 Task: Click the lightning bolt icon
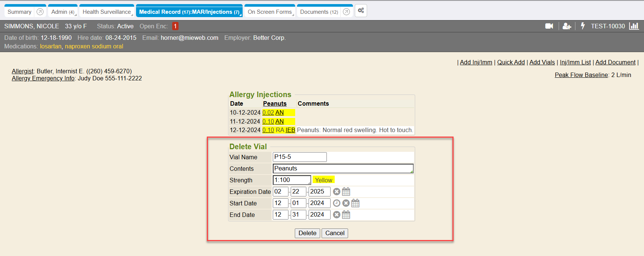pyautogui.click(x=583, y=26)
